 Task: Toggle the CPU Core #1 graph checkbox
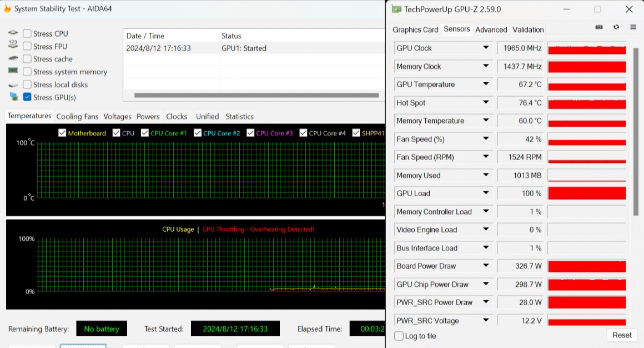(144, 133)
